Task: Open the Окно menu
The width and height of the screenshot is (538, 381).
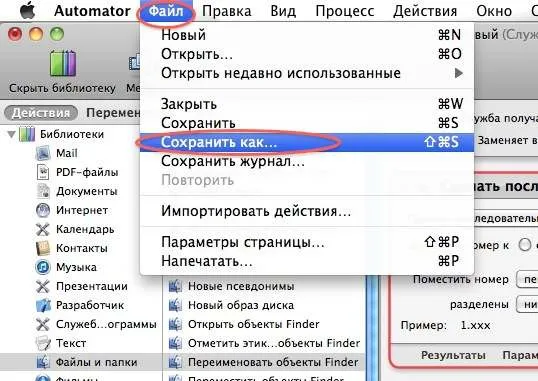Action: (x=494, y=11)
